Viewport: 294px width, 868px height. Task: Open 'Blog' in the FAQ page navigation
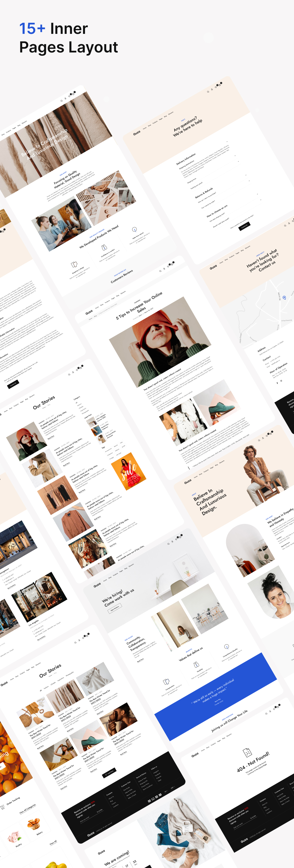pyautogui.click(x=165, y=117)
